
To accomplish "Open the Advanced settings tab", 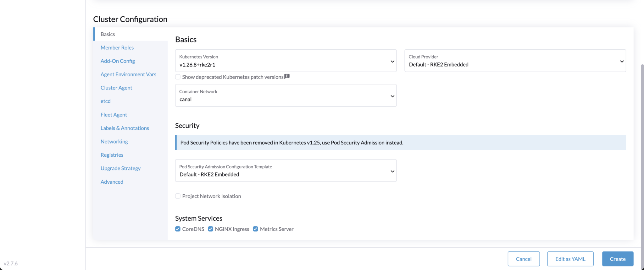I will (112, 182).
